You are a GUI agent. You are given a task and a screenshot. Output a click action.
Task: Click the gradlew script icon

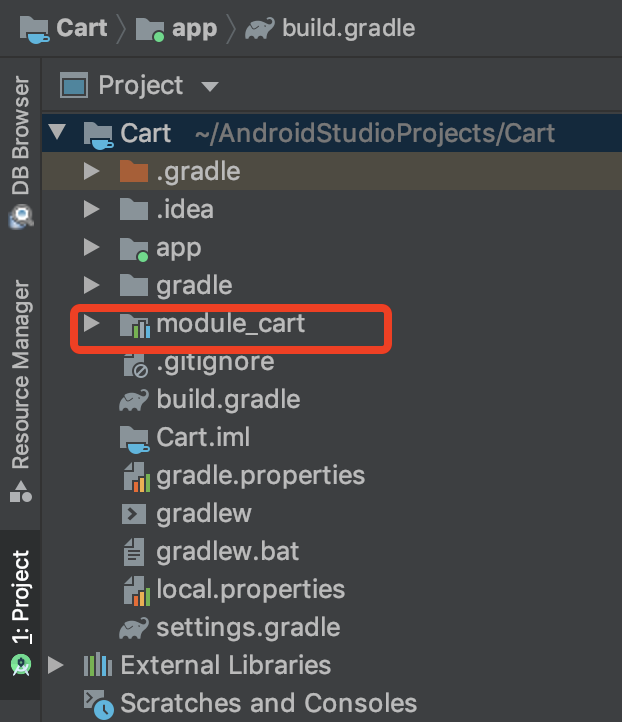(x=134, y=513)
